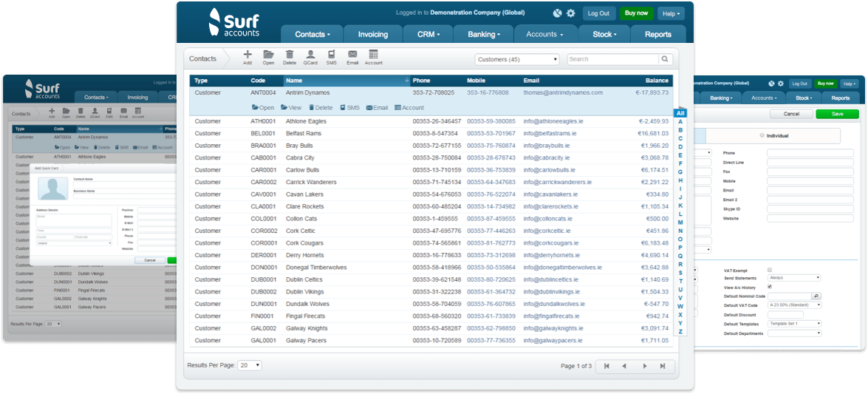The image size is (868, 394).
Task: Jump to the last page of results
Action: tap(663, 367)
